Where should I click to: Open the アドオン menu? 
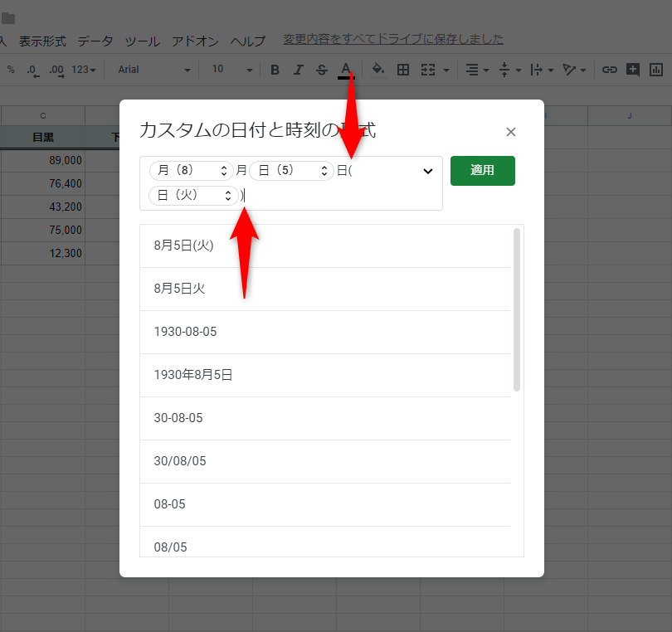tap(195, 41)
